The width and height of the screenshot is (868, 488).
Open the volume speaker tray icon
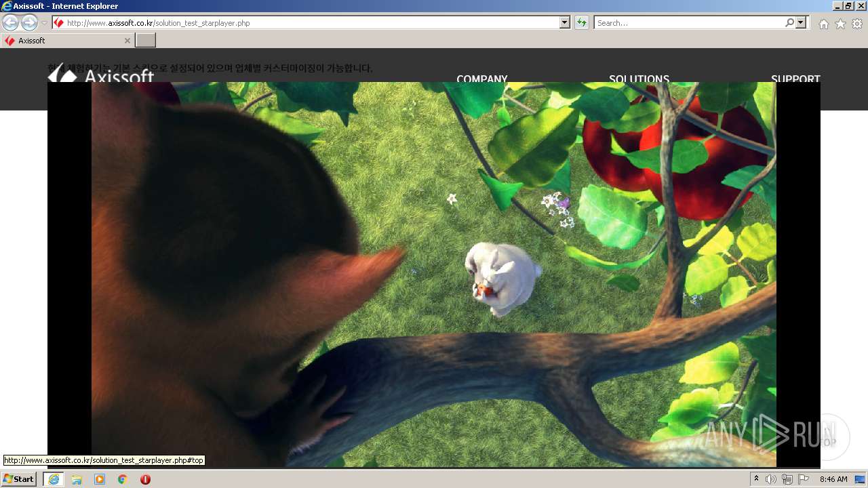pos(771,479)
